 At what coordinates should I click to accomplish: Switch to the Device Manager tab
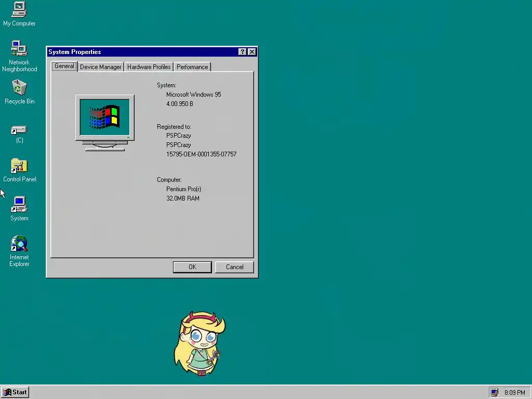coord(100,67)
